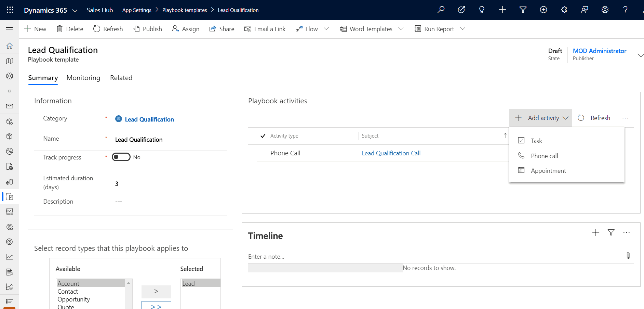
Task: Click the attachment paperclip icon
Action: pyautogui.click(x=628, y=255)
